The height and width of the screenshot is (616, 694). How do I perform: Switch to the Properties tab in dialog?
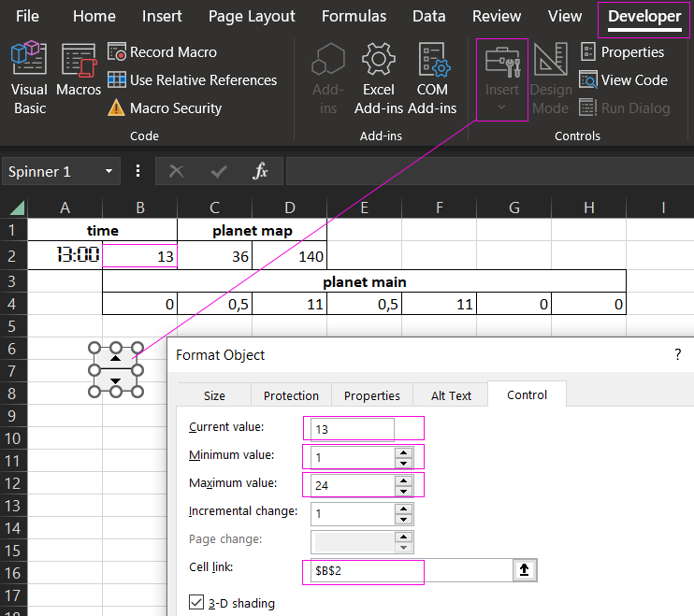click(371, 395)
